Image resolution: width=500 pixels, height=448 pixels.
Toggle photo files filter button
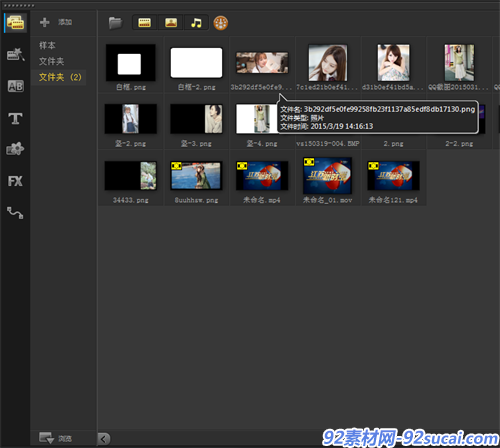point(171,23)
